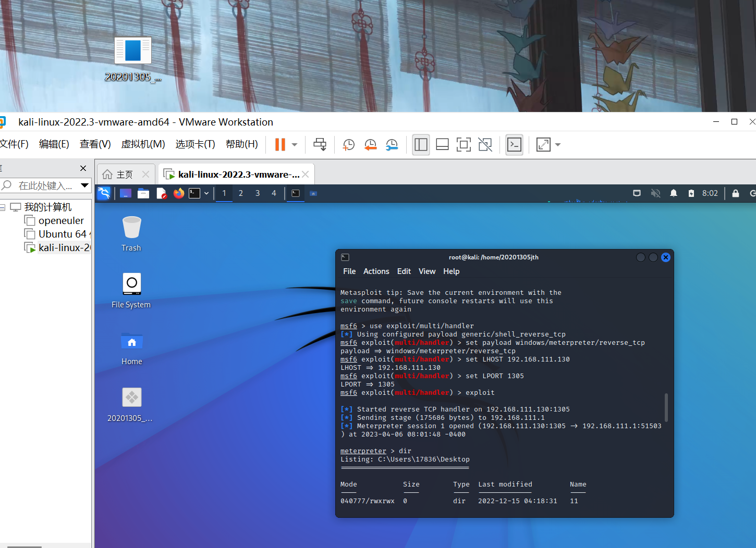Image resolution: width=756 pixels, height=548 pixels.
Task: Switch to the 主页 tab
Action: [125, 175]
